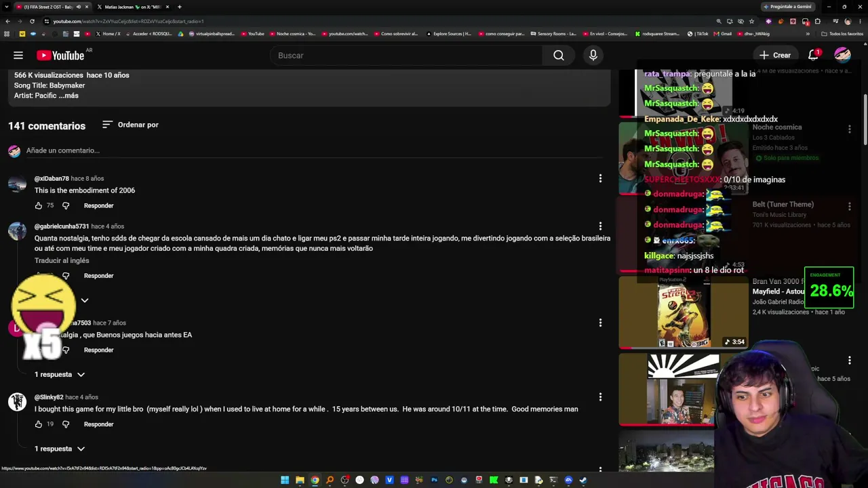Open a new browser tab
Viewport: 868px width, 488px height.
179,7
